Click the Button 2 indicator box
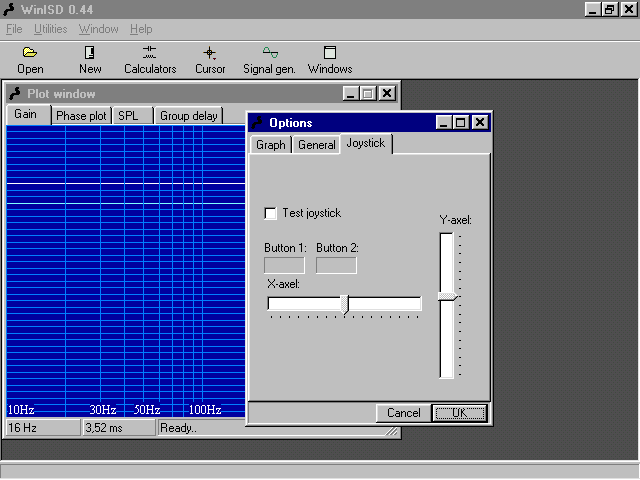The height and width of the screenshot is (480, 640). [336, 265]
